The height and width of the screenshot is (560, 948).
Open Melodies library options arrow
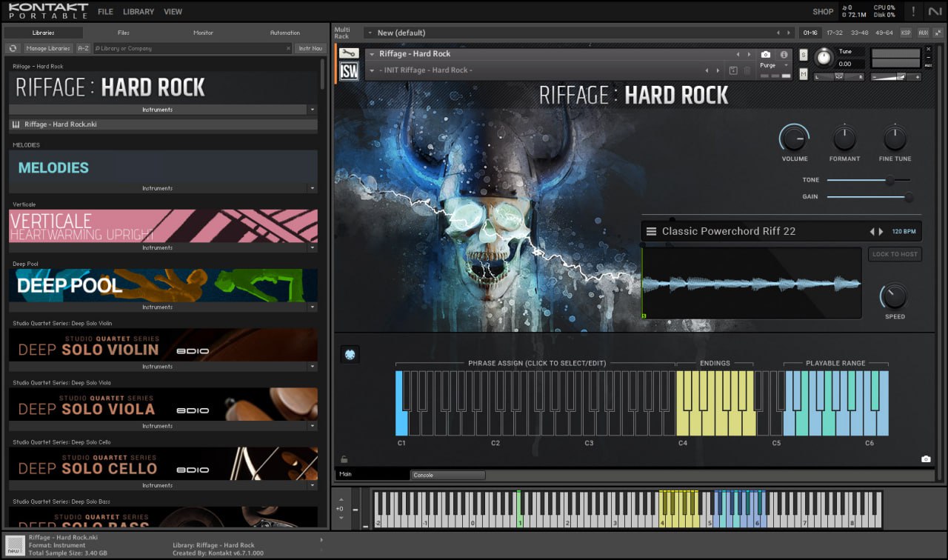(x=313, y=188)
